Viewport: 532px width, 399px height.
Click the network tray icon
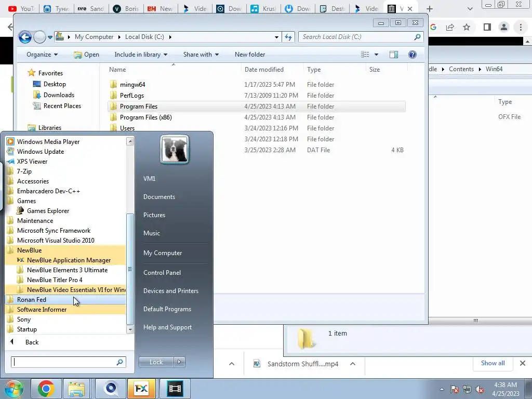(467, 390)
